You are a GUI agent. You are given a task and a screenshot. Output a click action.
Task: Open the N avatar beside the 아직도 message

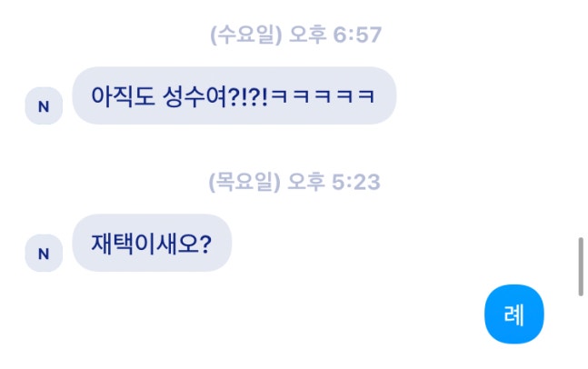tap(44, 106)
